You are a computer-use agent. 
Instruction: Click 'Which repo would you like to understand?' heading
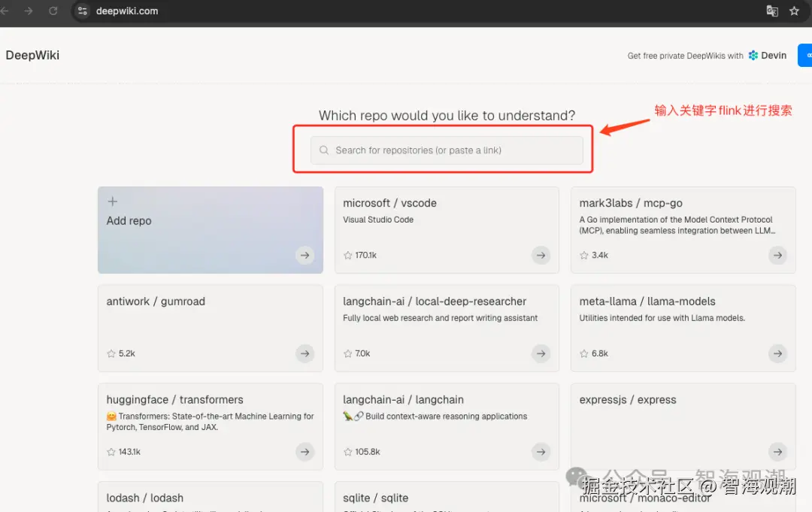pyautogui.click(x=447, y=115)
